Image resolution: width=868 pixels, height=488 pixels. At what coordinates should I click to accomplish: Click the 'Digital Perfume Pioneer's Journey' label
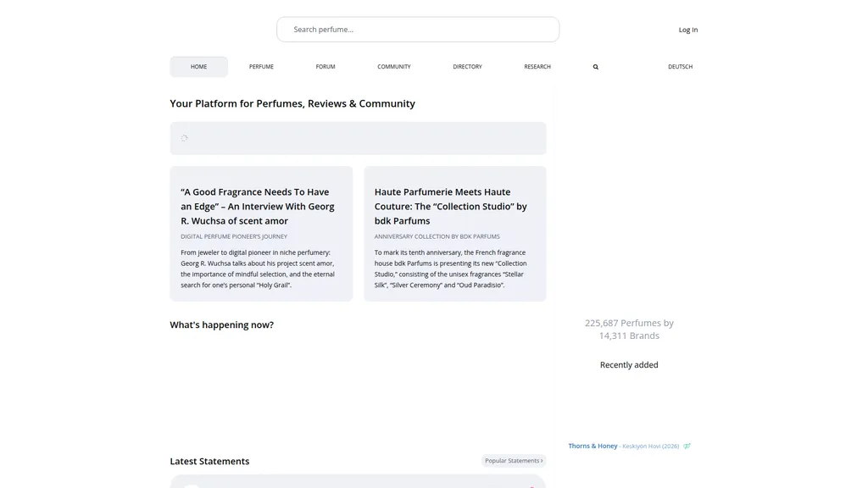pos(234,236)
